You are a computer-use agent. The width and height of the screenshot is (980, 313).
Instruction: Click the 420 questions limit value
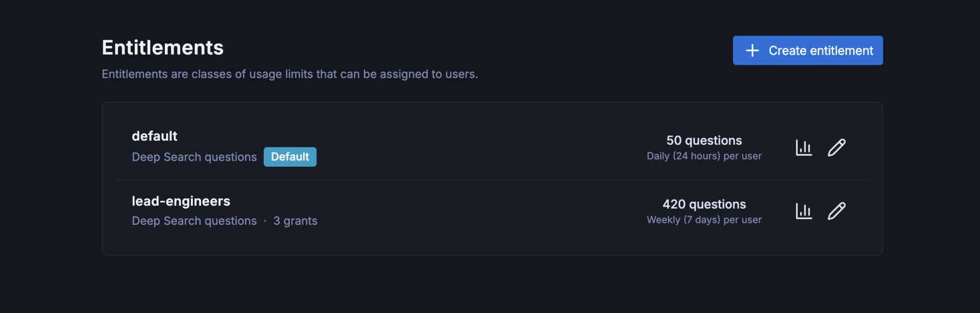click(x=704, y=204)
